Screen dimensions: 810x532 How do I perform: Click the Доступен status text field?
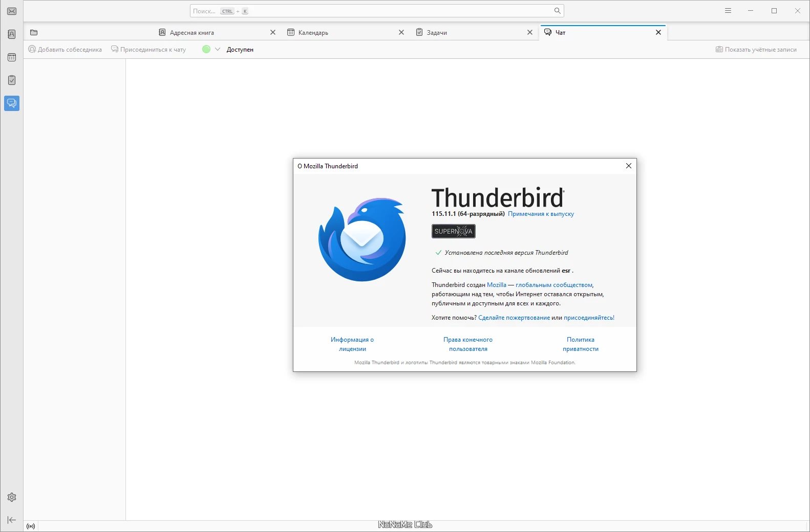[x=240, y=50]
